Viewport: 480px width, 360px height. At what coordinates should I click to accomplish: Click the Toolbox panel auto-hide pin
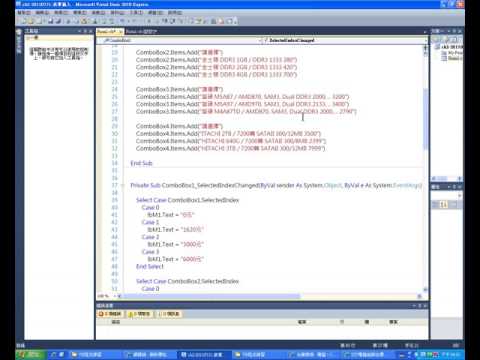(85, 31)
